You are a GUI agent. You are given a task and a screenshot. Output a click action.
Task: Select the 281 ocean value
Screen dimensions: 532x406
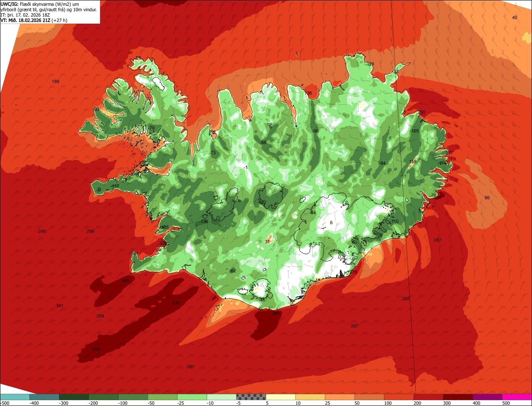[x=190, y=367]
